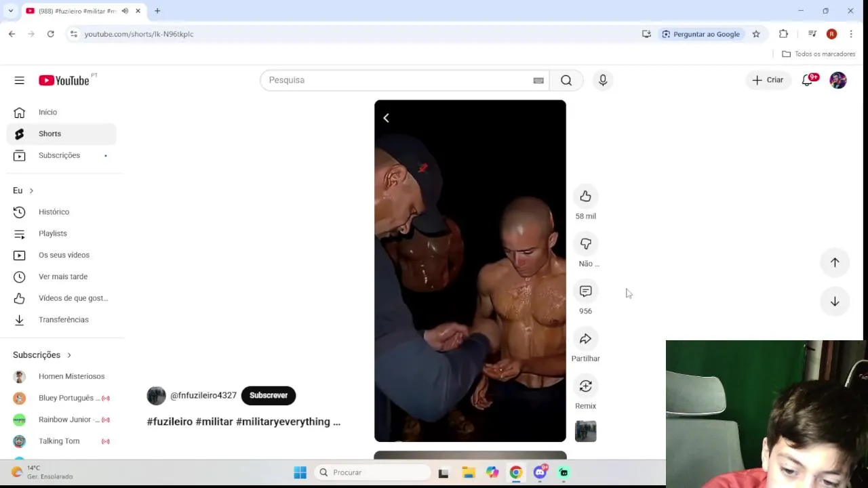Expand the Subscrições section header
Screen dimensions: 868x488
(42, 354)
